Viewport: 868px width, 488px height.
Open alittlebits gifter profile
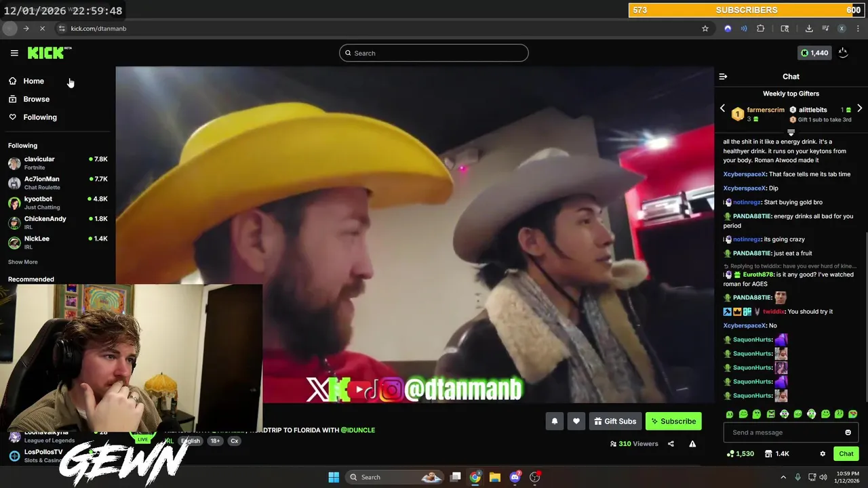pos(812,110)
